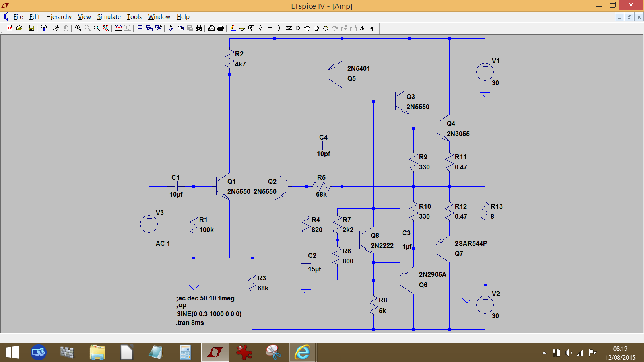Click the 'SINE(0 0.3 1000 0 0 0)' source value
644x362 pixels.
[209, 314]
